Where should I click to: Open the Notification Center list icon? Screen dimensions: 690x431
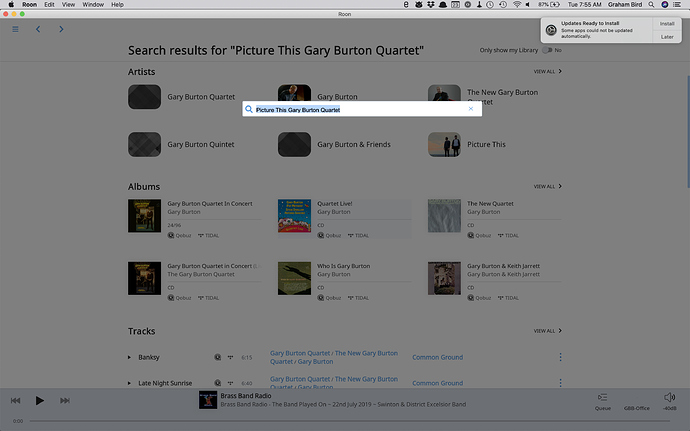[x=677, y=4]
